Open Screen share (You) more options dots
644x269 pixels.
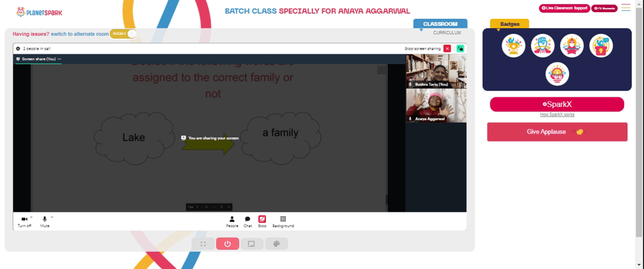pyautogui.click(x=59, y=59)
